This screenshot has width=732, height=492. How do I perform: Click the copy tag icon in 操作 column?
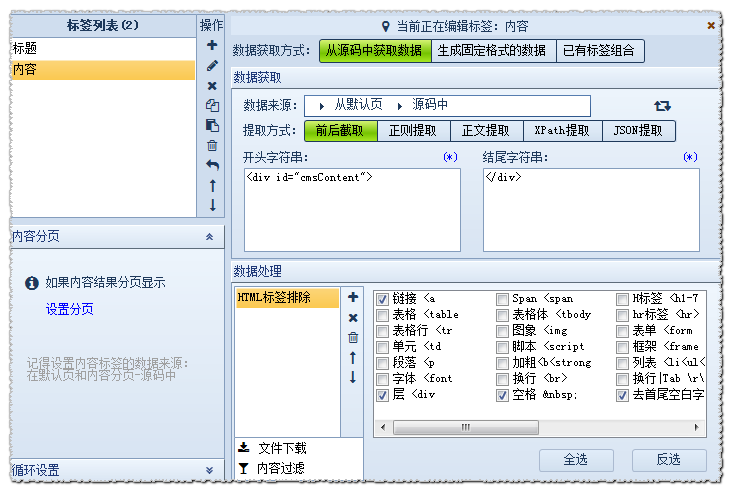coord(212,105)
